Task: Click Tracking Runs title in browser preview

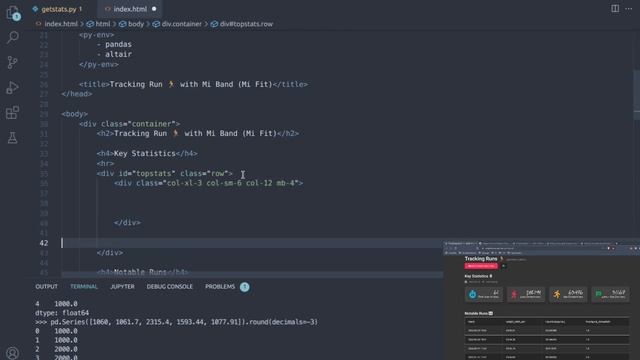Action: 481,259
